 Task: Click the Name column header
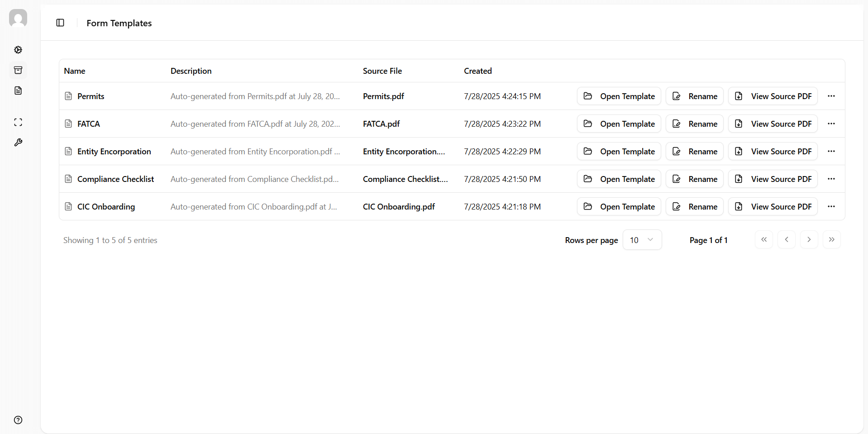(x=75, y=71)
